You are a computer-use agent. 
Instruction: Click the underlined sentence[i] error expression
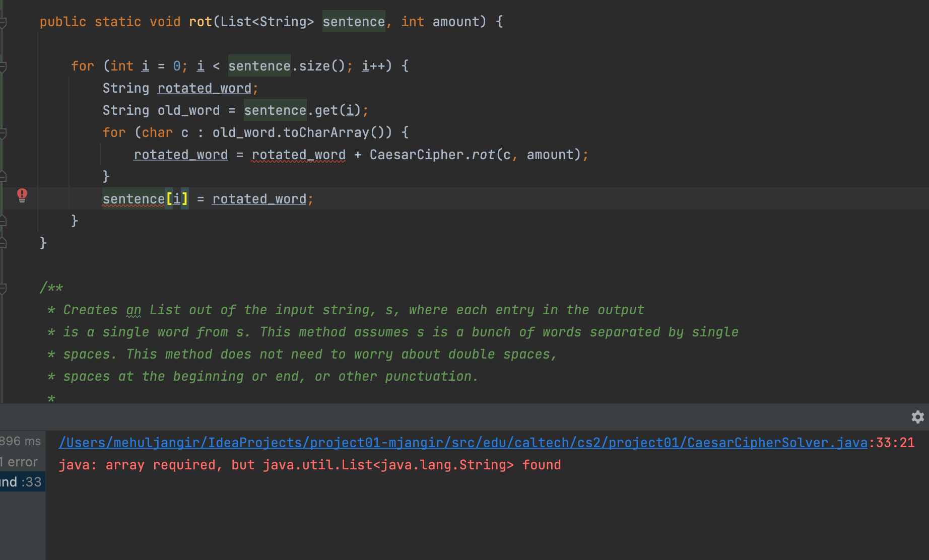point(145,199)
